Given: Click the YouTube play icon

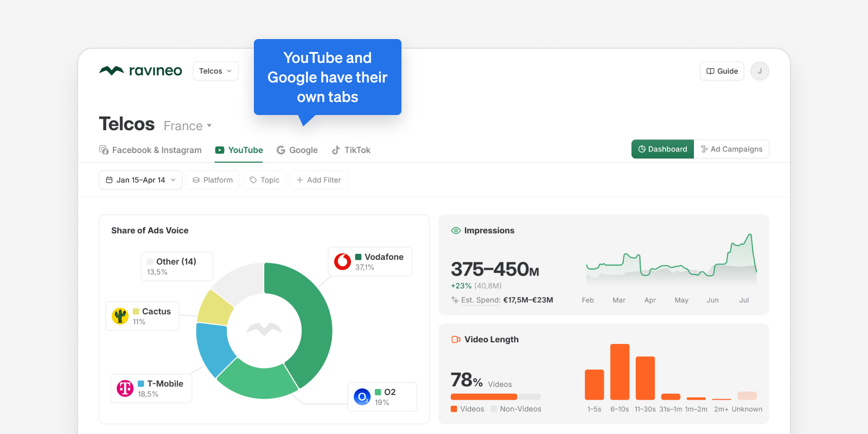Looking at the screenshot, I should coord(220,150).
